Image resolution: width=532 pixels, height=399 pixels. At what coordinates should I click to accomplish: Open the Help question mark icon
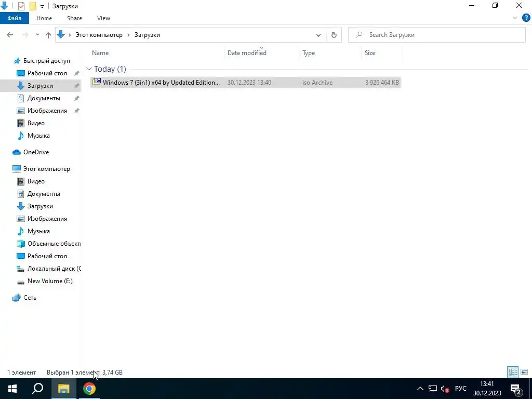pyautogui.click(x=526, y=18)
